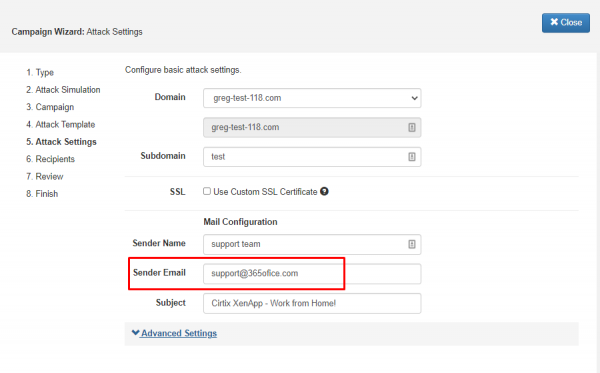Image resolution: width=600 pixels, height=373 pixels.
Task: Expand the Advanced Settings link
Action: pyautogui.click(x=174, y=333)
